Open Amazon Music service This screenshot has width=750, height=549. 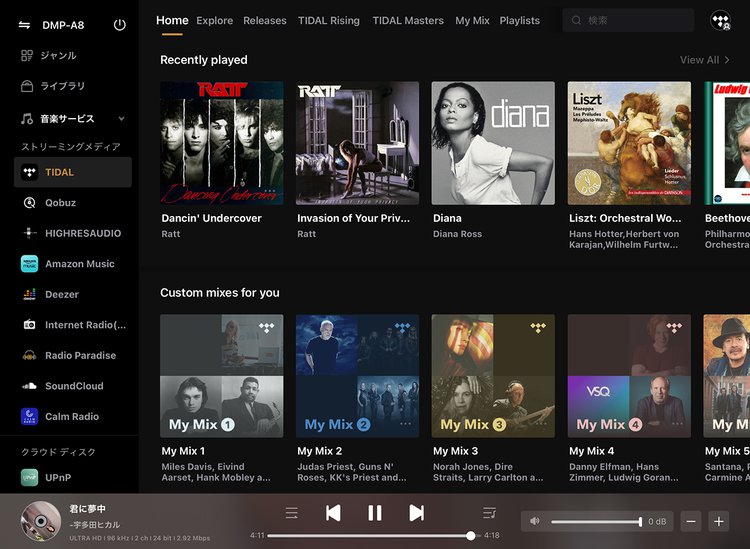pos(79,264)
